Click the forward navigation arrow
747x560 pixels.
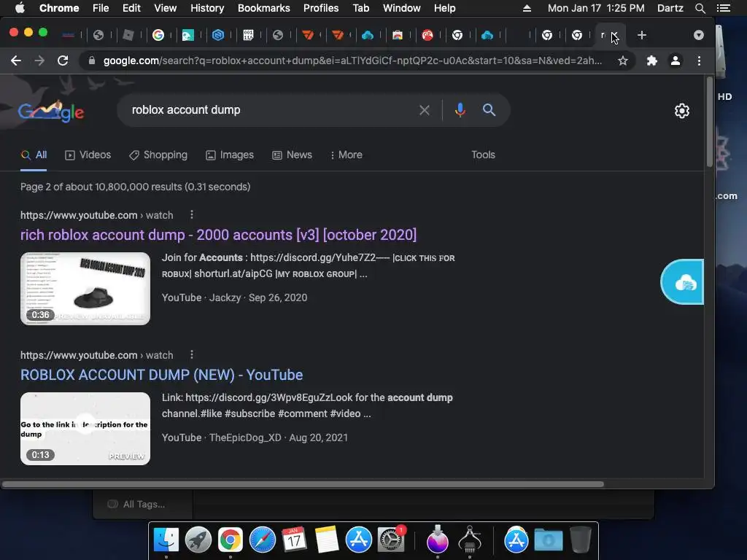pos(39,61)
